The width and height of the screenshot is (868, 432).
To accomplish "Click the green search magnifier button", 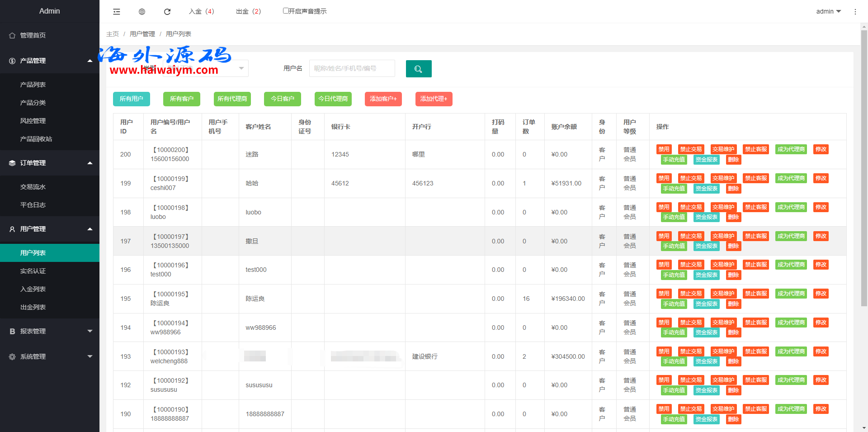I will pyautogui.click(x=418, y=69).
